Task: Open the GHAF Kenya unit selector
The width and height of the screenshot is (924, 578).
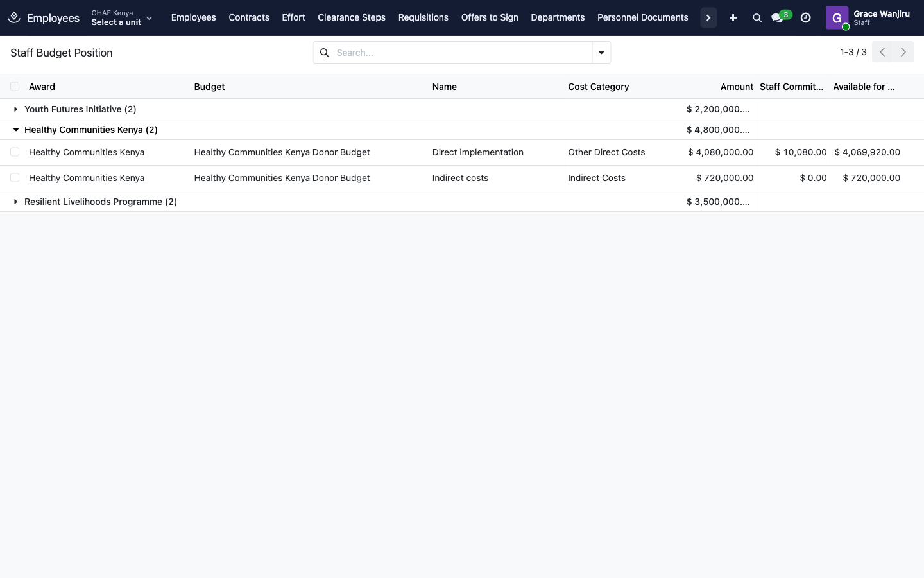Action: click(122, 18)
